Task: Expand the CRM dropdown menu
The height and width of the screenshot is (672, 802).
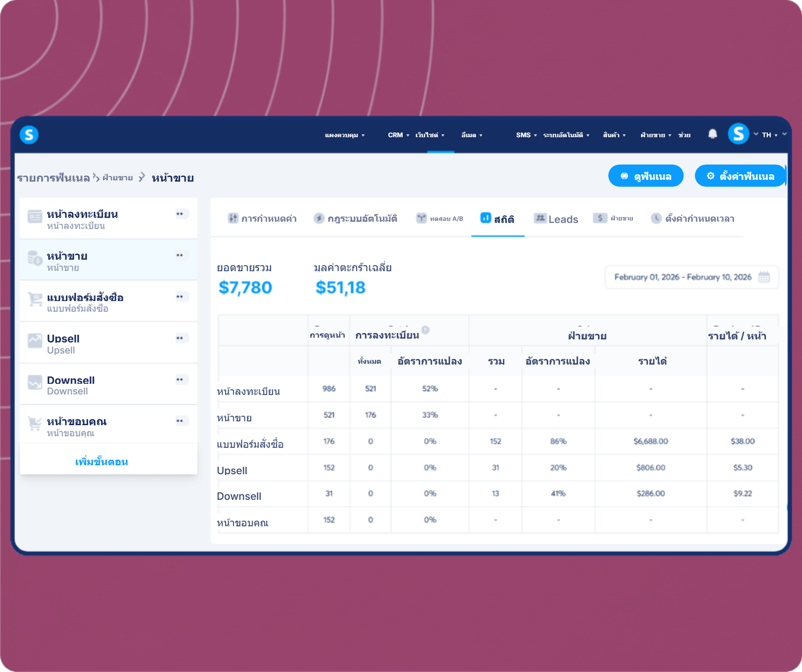Action: (x=398, y=135)
